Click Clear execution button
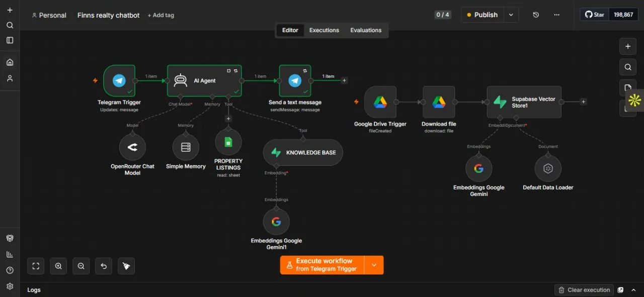This screenshot has width=644, height=297. [584, 290]
